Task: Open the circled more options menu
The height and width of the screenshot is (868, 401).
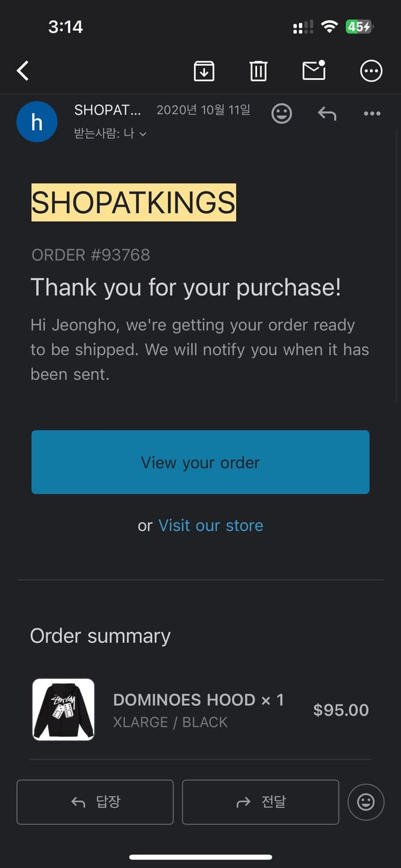Action: pyautogui.click(x=371, y=71)
